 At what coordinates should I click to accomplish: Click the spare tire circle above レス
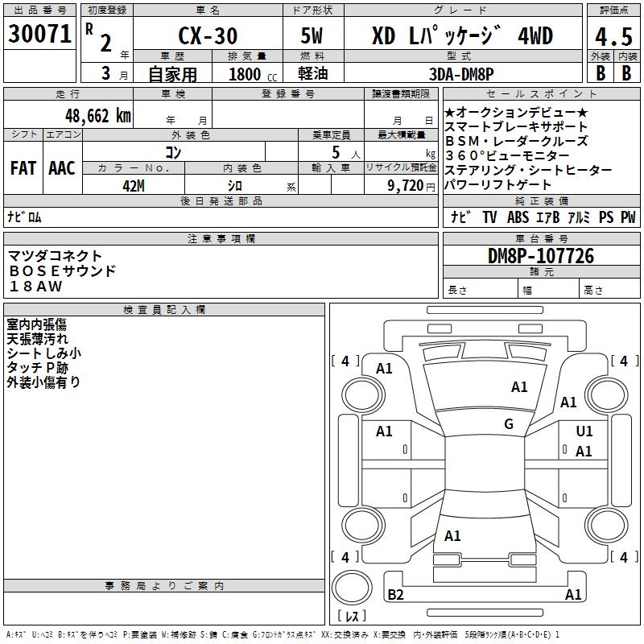[x=352, y=588]
